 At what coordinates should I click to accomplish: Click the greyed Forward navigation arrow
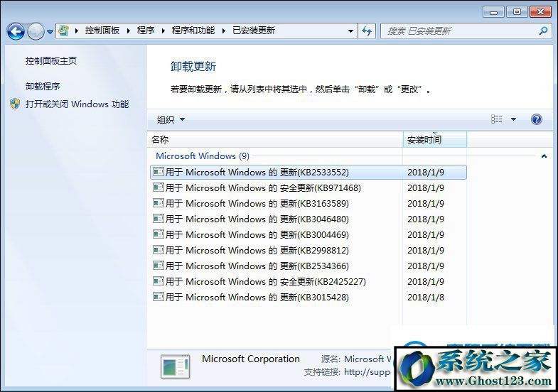(x=36, y=32)
